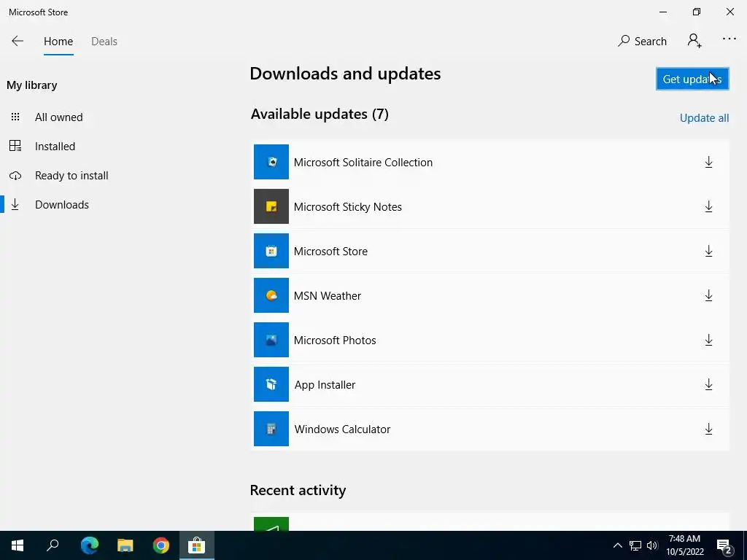Open the Windows Start menu
Viewport: 747px width, 560px height.
click(18, 545)
